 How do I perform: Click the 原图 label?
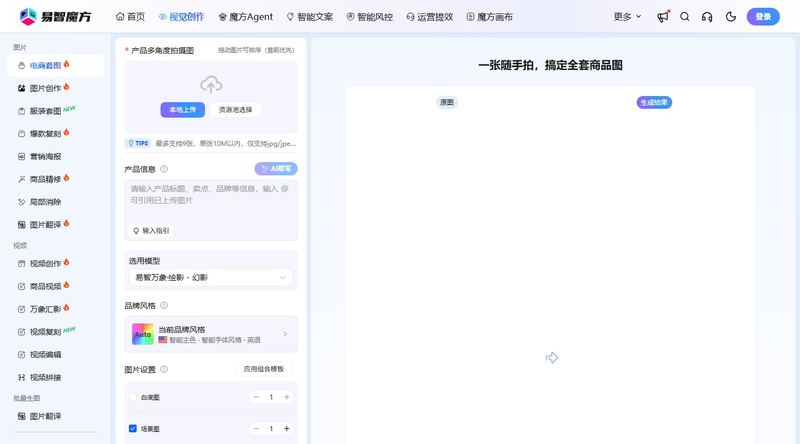coord(447,103)
